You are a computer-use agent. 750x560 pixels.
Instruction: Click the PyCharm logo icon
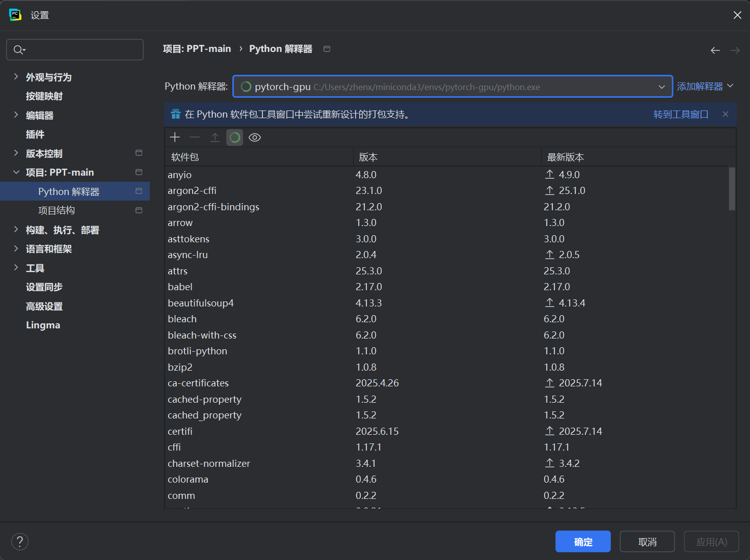(x=15, y=15)
